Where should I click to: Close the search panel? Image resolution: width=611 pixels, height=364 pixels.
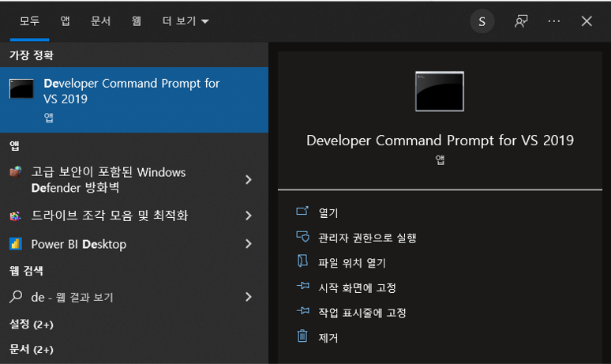click(587, 21)
